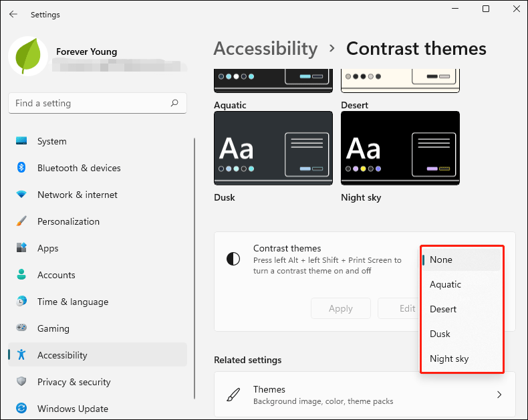Click the Themes pen brush icon

[x=233, y=395]
